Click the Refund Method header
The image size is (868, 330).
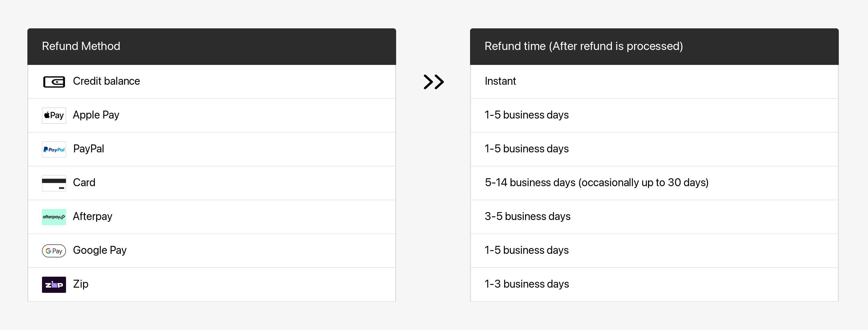click(212, 47)
